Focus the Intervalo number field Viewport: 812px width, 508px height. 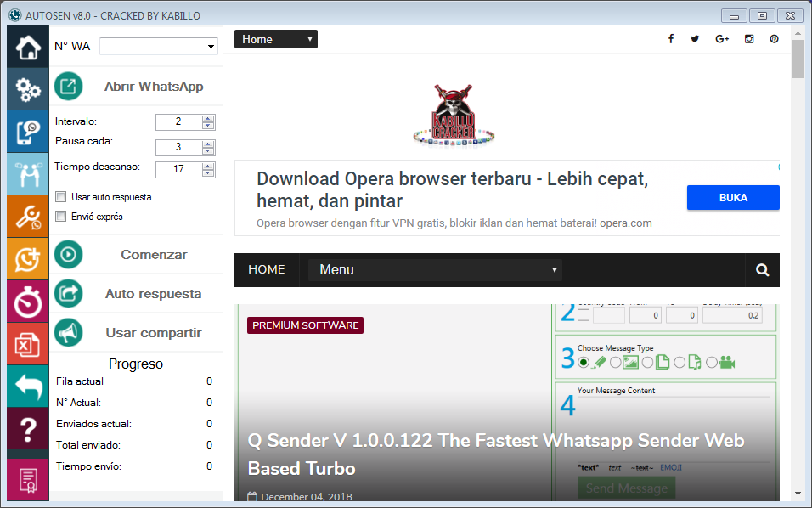178,122
